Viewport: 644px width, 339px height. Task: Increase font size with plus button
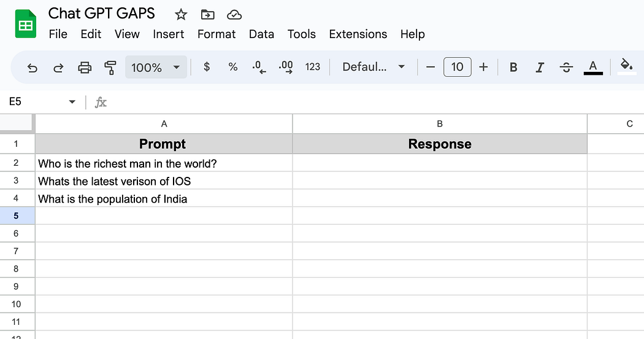pyautogui.click(x=483, y=67)
